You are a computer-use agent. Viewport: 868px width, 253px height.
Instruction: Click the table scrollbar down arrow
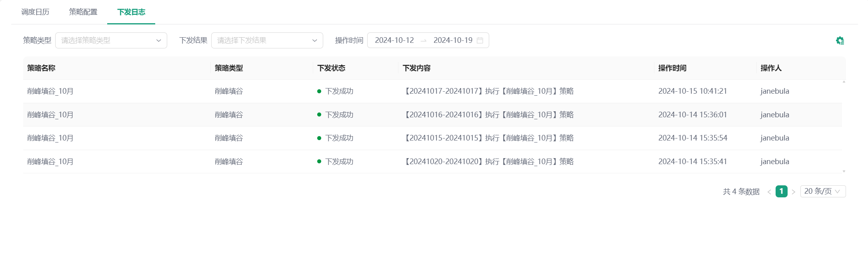click(844, 171)
